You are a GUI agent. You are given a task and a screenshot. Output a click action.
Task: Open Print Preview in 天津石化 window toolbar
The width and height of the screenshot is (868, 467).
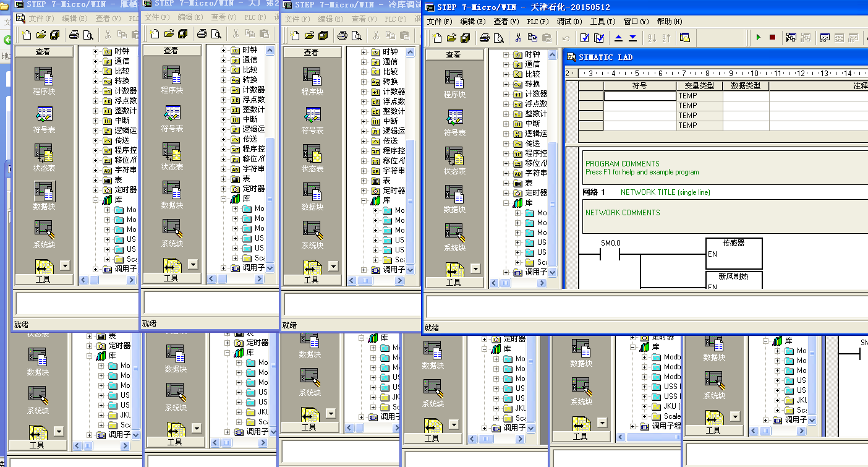(x=499, y=38)
